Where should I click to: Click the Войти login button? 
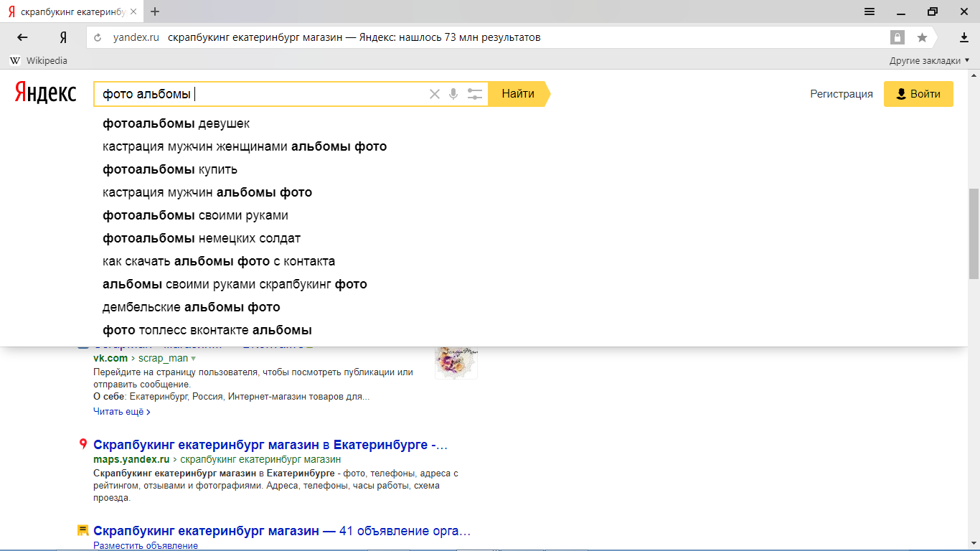918,94
